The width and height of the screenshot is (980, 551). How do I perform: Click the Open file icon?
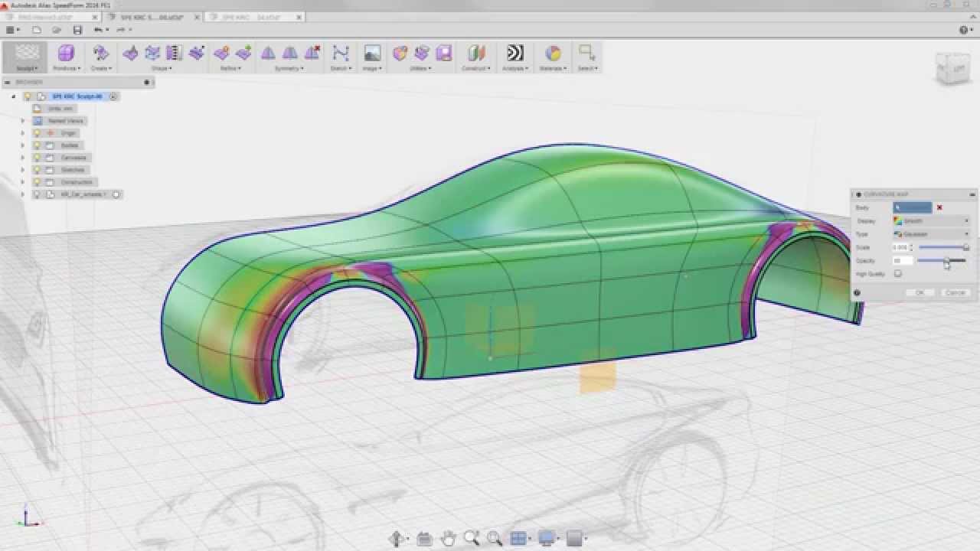(x=57, y=30)
